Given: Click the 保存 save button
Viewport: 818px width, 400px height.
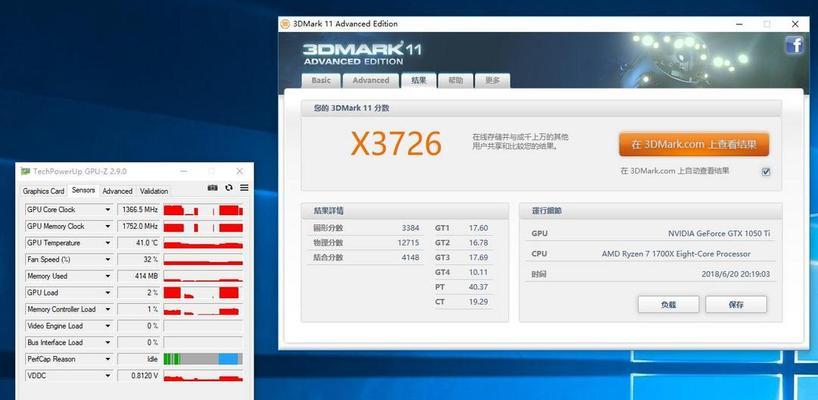Looking at the screenshot, I should 736,305.
